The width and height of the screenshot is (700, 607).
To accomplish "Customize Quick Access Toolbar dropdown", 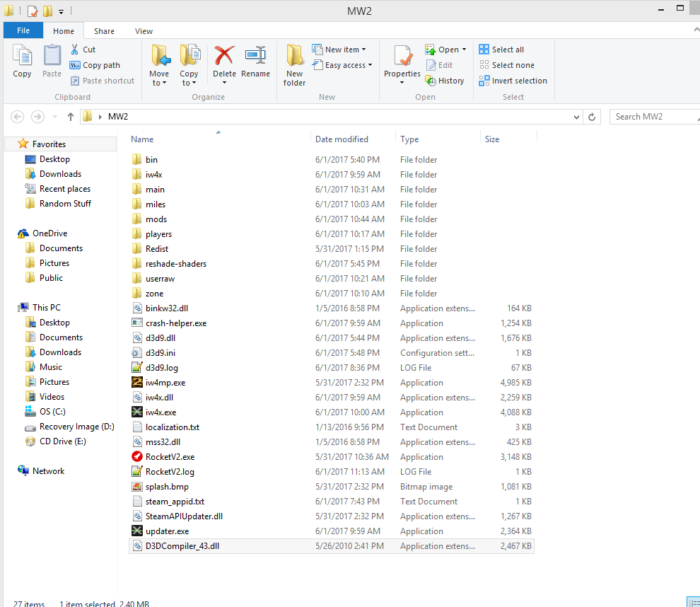I will click(61, 11).
